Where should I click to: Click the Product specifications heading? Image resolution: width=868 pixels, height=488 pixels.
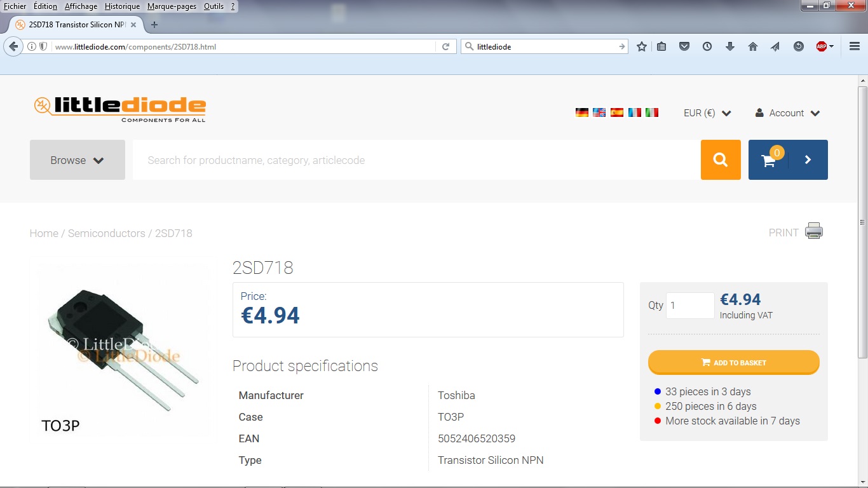(305, 366)
